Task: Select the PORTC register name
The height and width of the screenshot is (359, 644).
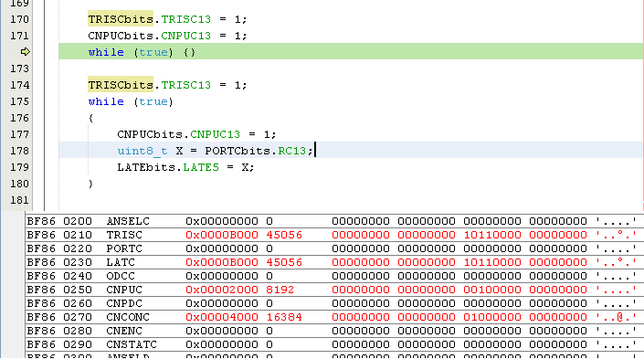Action: pos(124,248)
